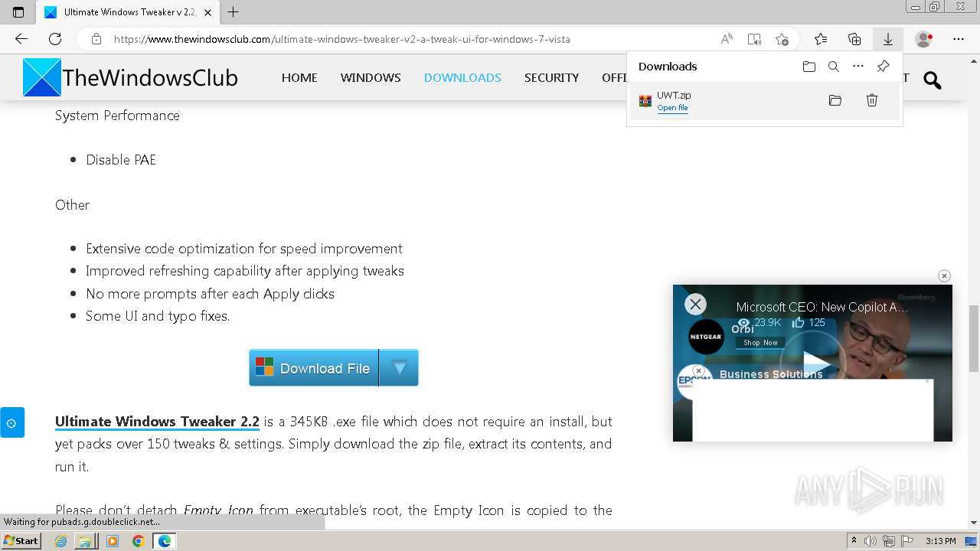Pin the Downloads panel
The width and height of the screenshot is (980, 551).
click(x=883, y=67)
